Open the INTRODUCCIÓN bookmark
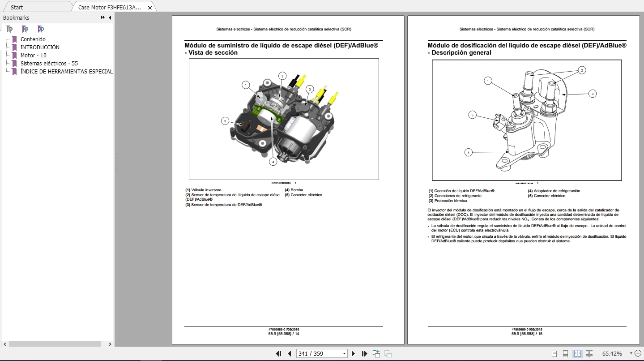 coord(40,47)
